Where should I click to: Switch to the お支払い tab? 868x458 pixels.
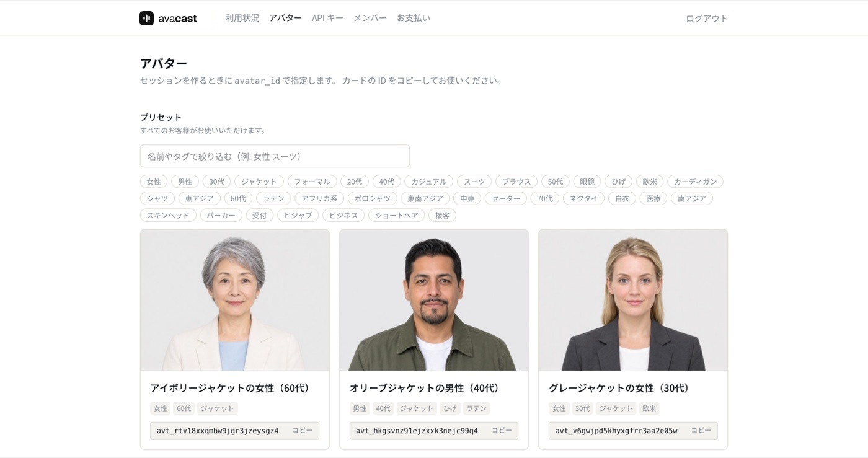pos(414,18)
